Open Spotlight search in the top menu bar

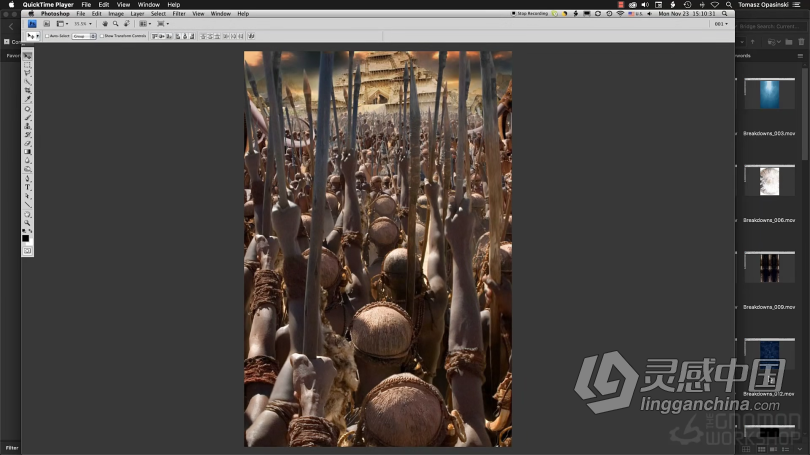pos(728,5)
